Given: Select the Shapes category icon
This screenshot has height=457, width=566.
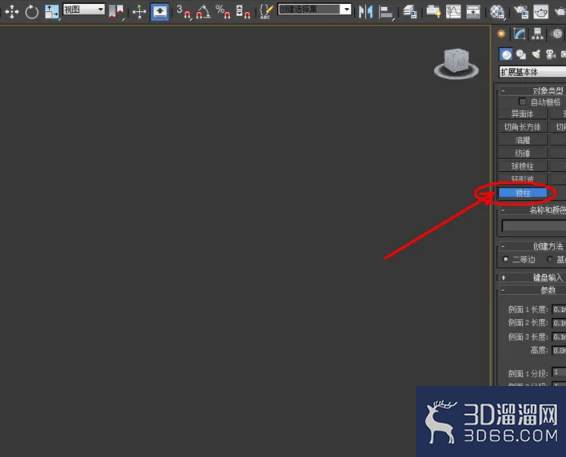Looking at the screenshot, I should pos(521,55).
